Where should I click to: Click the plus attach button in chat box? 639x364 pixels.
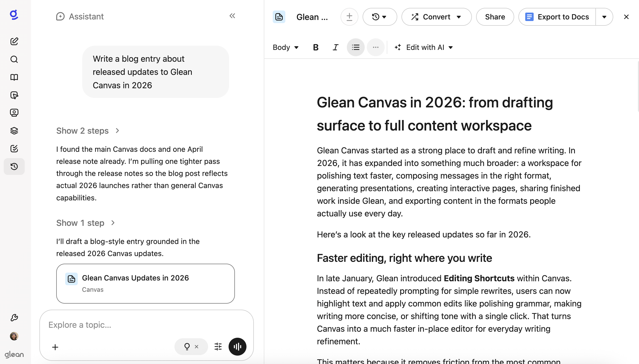point(55,347)
